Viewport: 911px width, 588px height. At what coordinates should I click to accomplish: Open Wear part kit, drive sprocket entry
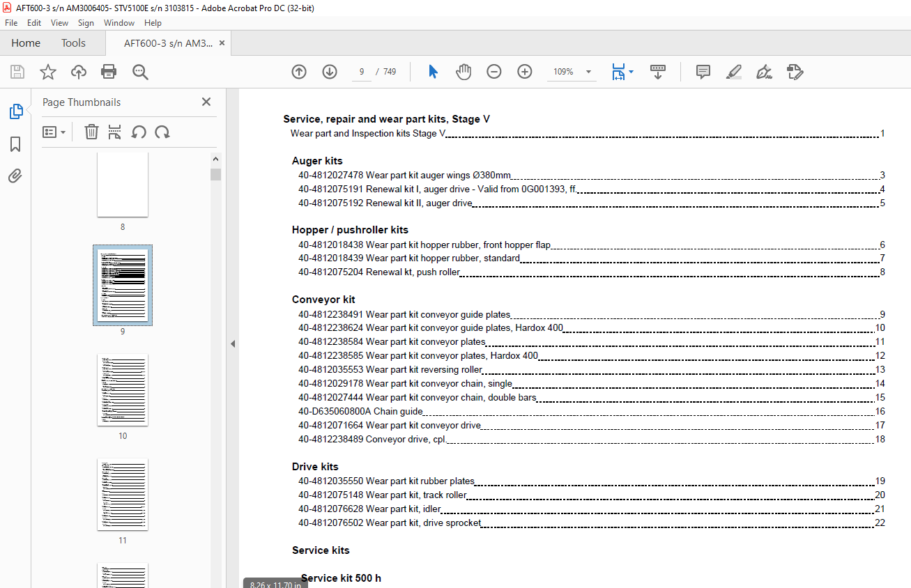(591, 523)
